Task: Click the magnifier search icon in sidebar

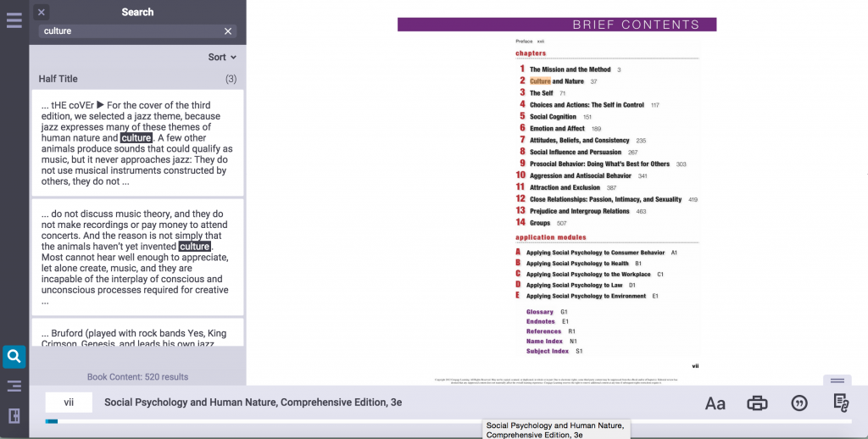Action: coord(14,357)
